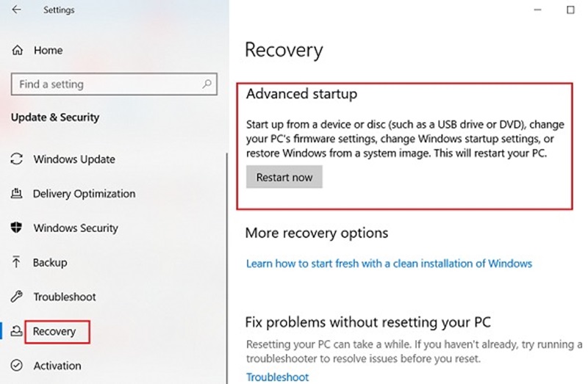Screen dimensions: 588x384
Task: Open the clean installation of Windows link
Action: pos(389,263)
